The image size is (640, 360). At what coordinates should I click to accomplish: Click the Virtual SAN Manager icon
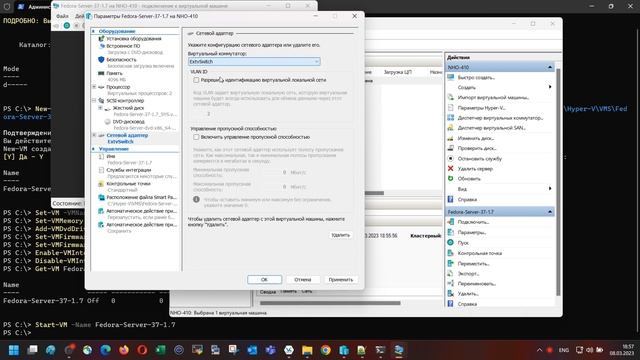tap(451, 128)
